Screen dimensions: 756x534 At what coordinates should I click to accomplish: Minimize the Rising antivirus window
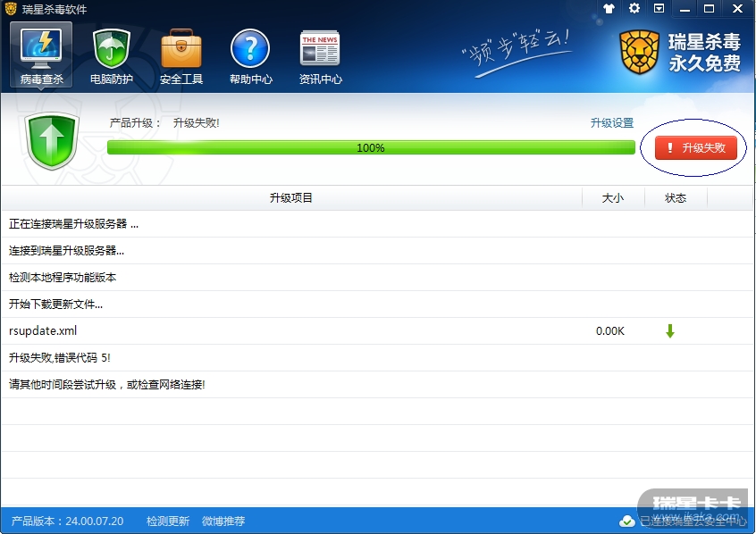685,9
